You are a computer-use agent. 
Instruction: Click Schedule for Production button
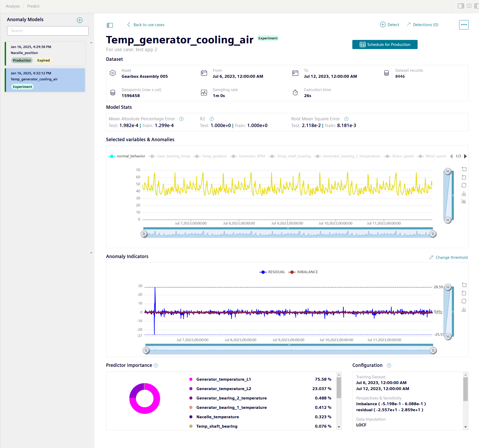click(384, 45)
